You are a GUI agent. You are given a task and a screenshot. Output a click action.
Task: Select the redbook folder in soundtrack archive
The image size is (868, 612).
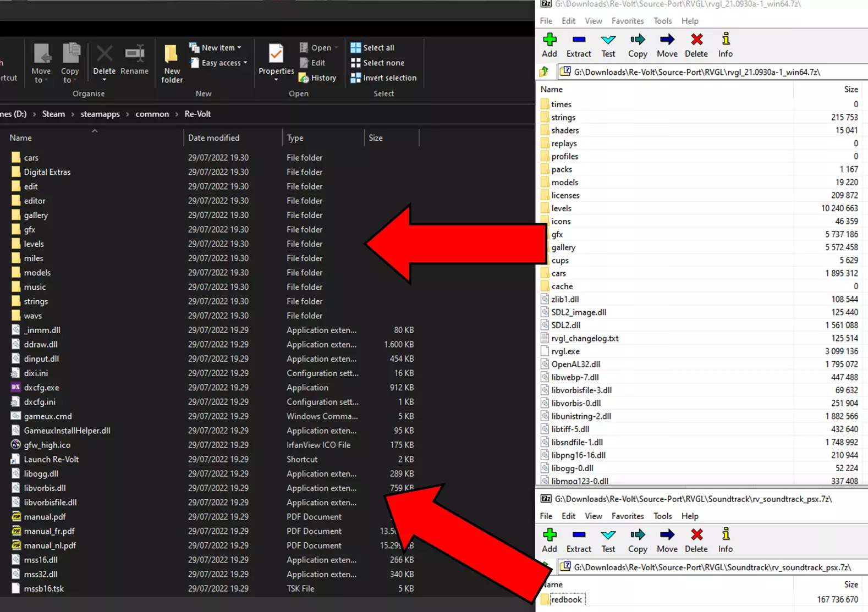coord(566,599)
